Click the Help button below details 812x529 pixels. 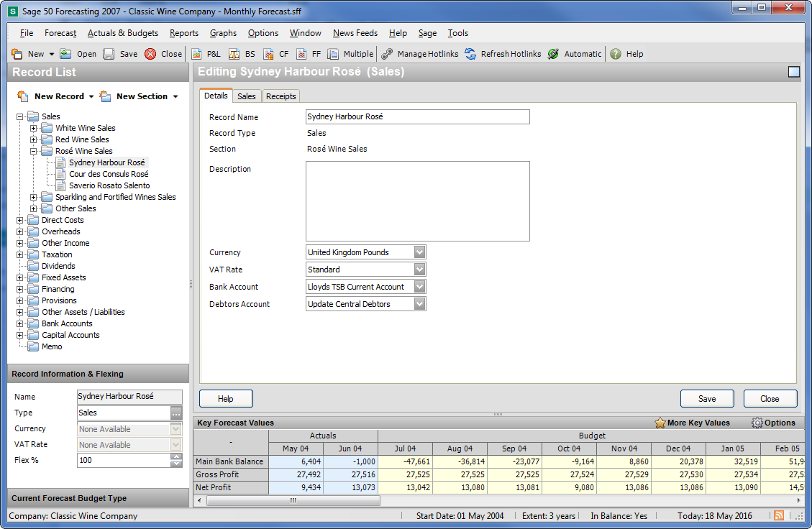point(226,399)
